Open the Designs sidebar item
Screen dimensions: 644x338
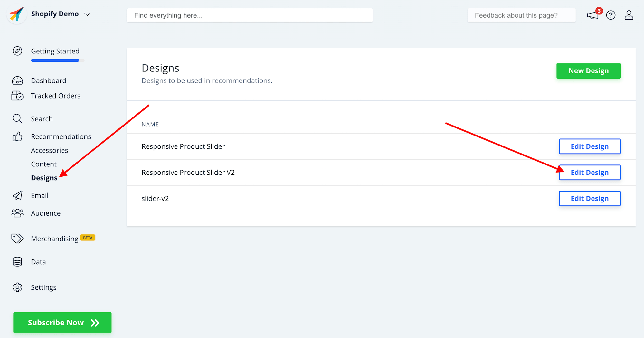coord(44,178)
